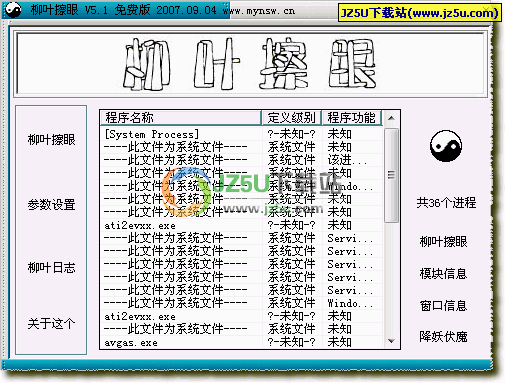Viewport: 505px width, 383px height.
Task: Sort by the 定义级别 column header
Action: coord(291,118)
